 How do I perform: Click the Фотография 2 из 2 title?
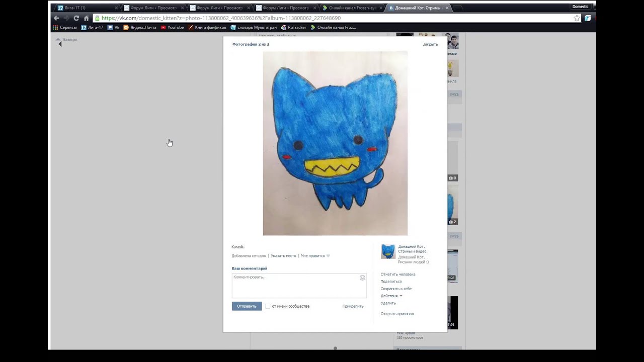click(251, 44)
